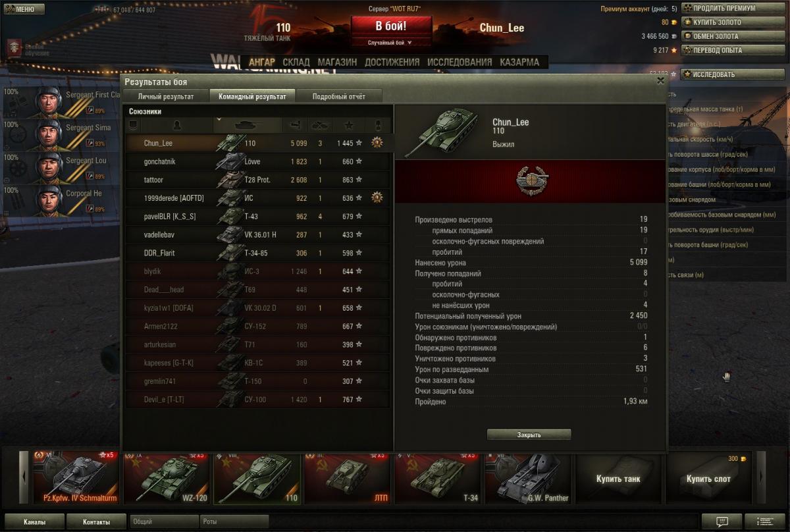Click the Закрыть button
Screen dimensions: 790x532
(529, 435)
